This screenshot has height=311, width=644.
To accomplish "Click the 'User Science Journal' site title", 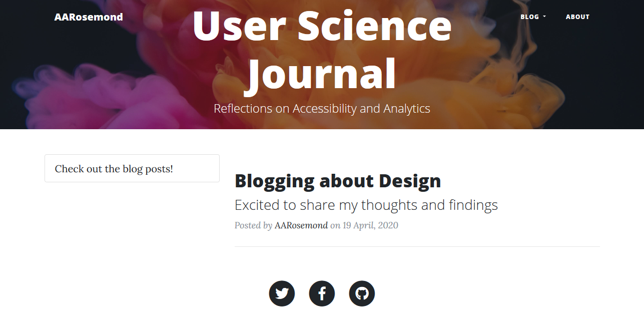I will point(322,48).
